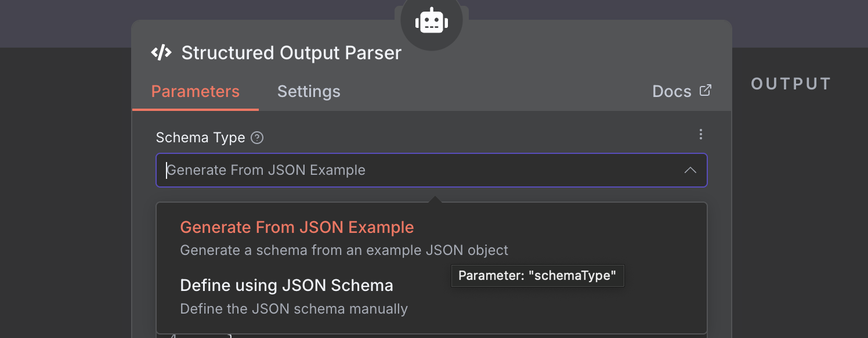Click the external link icon beside Docs
868x338 pixels.
pyautogui.click(x=706, y=91)
